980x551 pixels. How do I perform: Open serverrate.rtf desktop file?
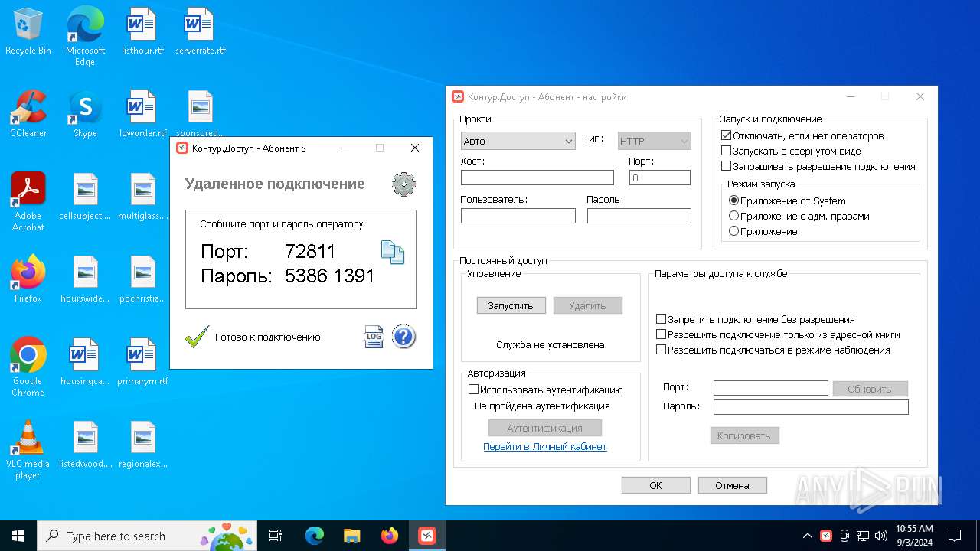201,32
